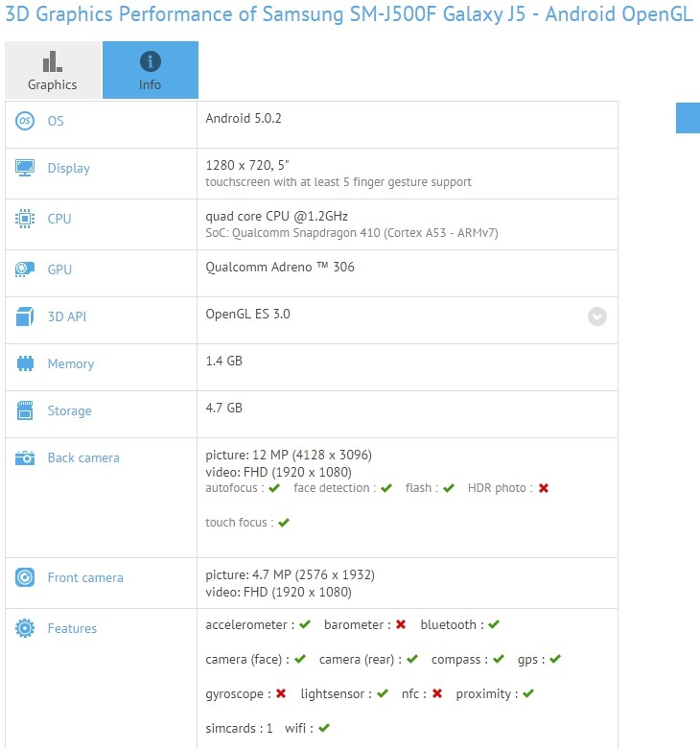Viewport: 700px width, 749px height.
Task: Click the HDR photo red cross
Action: [544, 488]
